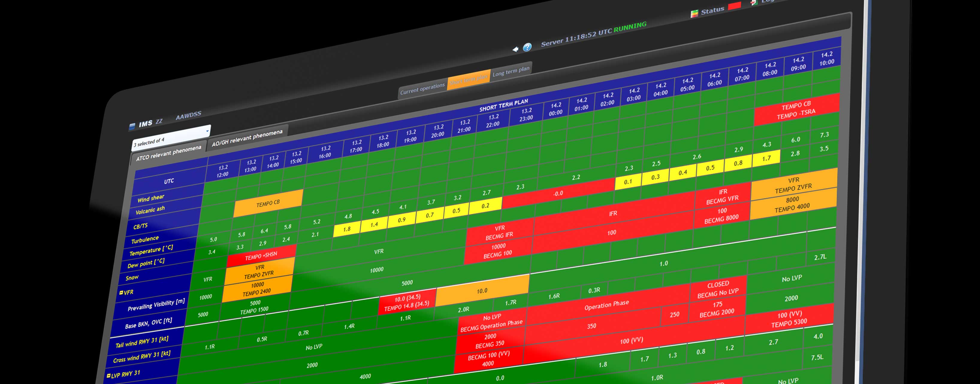Click the AAWDSS header link
980x384 pixels.
pyautogui.click(x=188, y=116)
